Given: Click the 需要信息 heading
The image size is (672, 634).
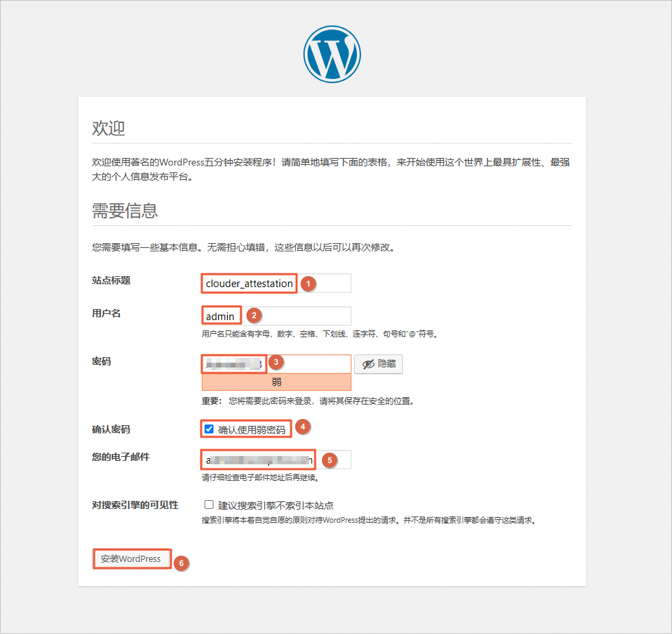Looking at the screenshot, I should coord(125,211).
